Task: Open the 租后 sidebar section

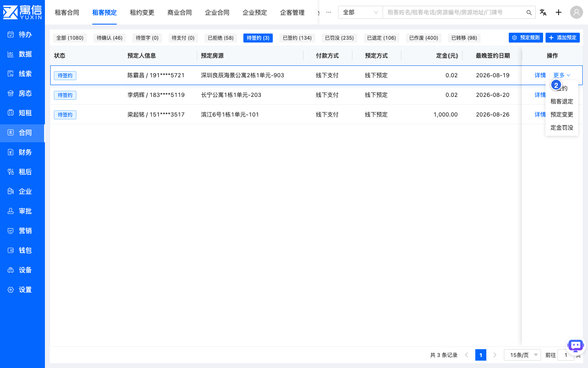Action: (22, 172)
